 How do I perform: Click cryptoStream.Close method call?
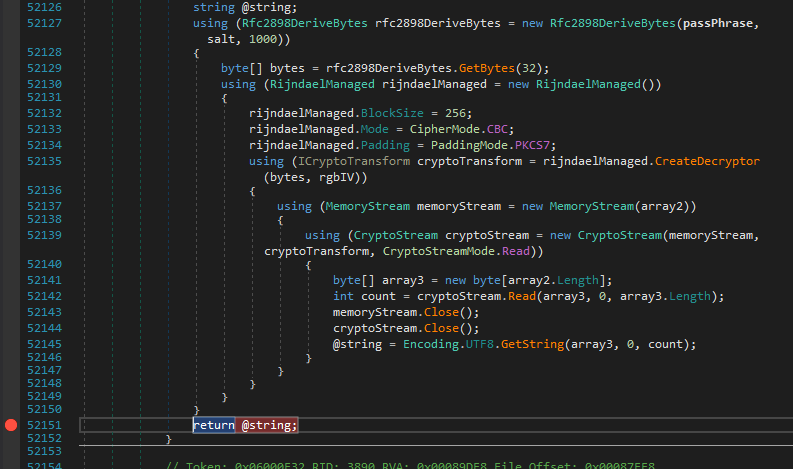[441, 328]
